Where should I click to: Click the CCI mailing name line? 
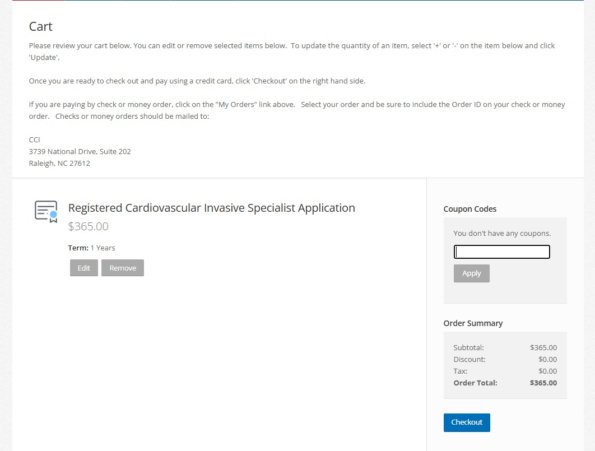[x=35, y=140]
